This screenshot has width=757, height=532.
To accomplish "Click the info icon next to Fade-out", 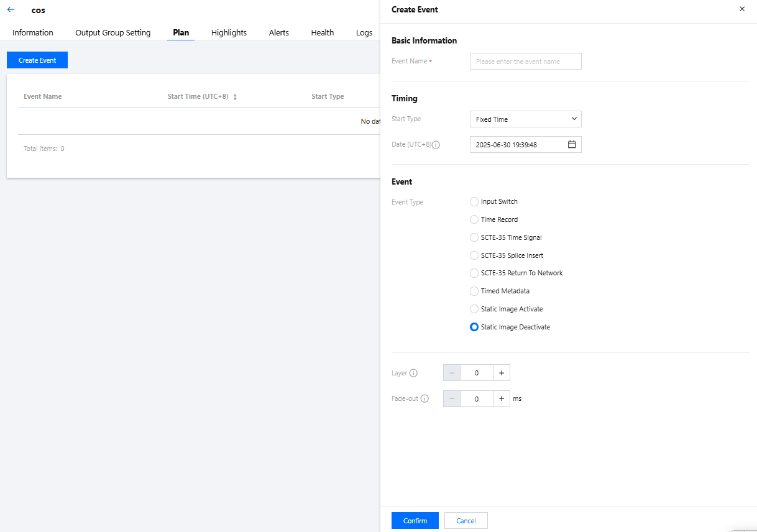I will click(x=424, y=399).
